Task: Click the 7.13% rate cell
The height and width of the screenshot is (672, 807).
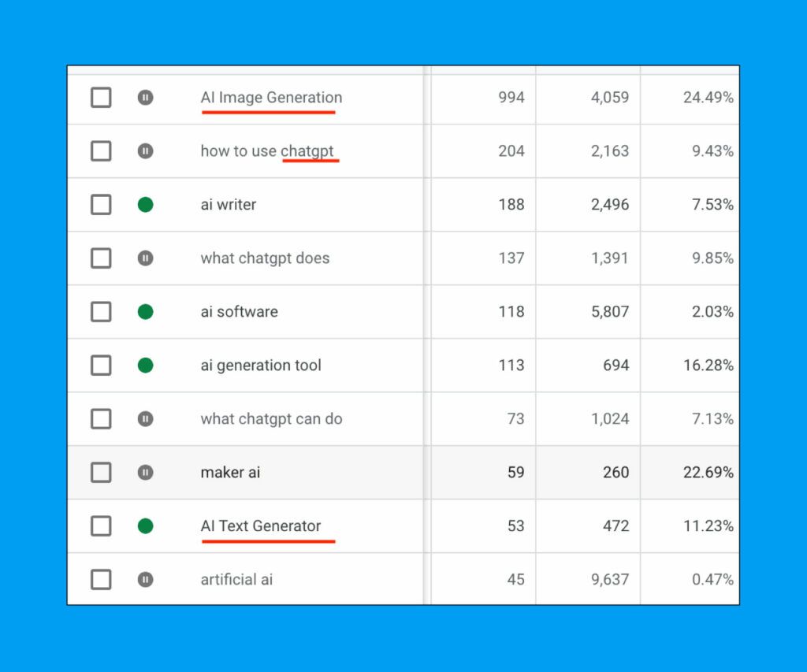Action: 712,419
